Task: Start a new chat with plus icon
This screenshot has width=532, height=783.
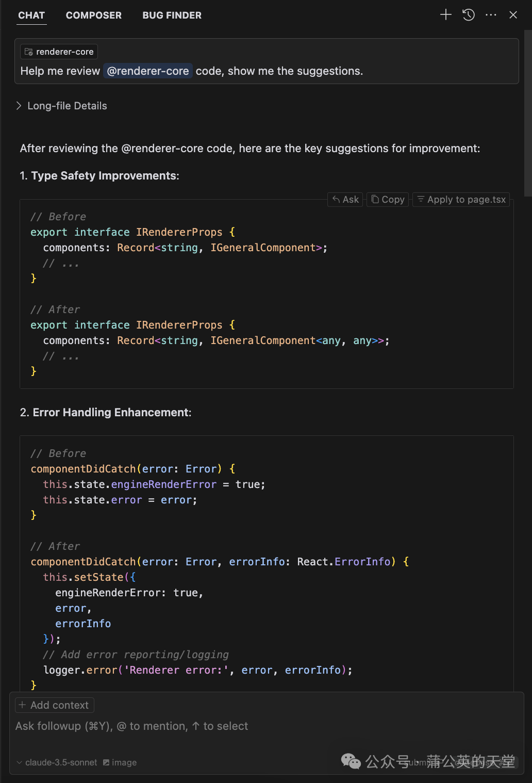Action: 446,15
